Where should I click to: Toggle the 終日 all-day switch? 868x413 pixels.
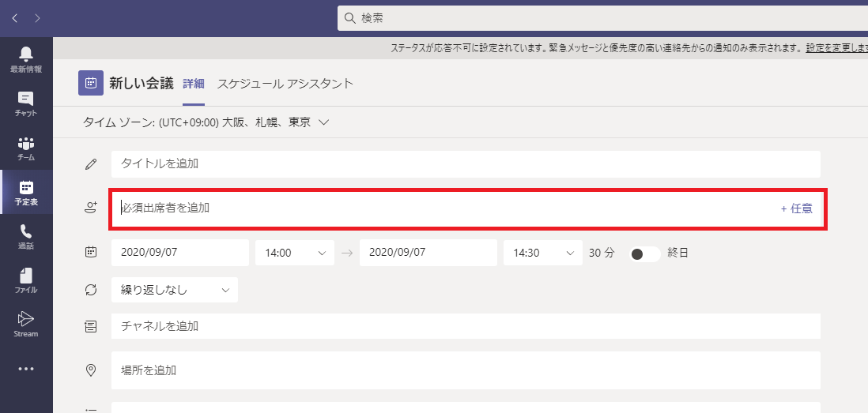[645, 253]
